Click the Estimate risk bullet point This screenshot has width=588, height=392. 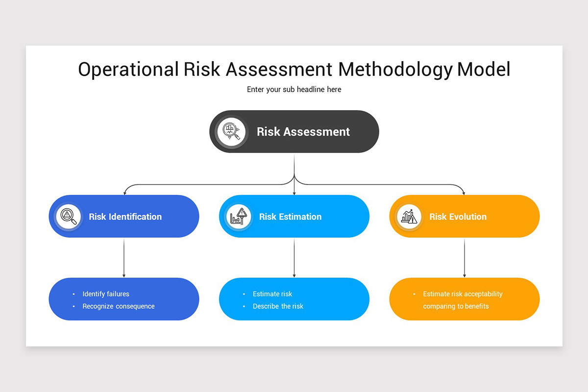272,294
